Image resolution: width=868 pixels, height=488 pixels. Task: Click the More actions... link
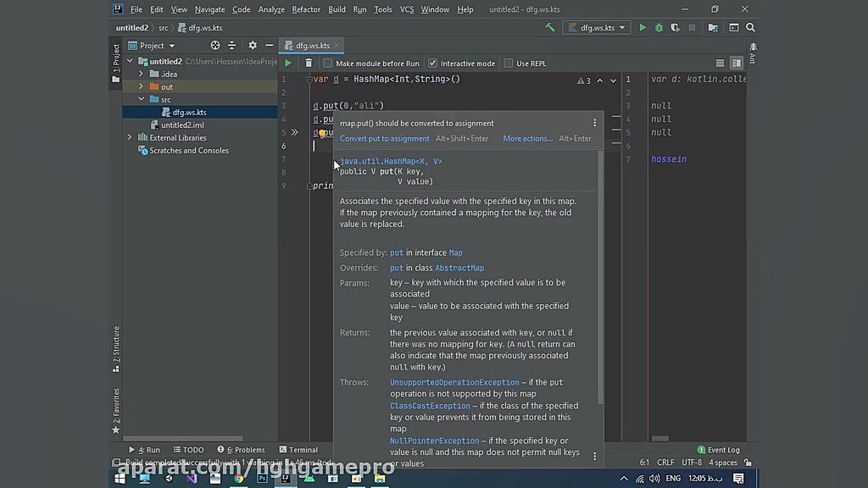tap(527, 139)
